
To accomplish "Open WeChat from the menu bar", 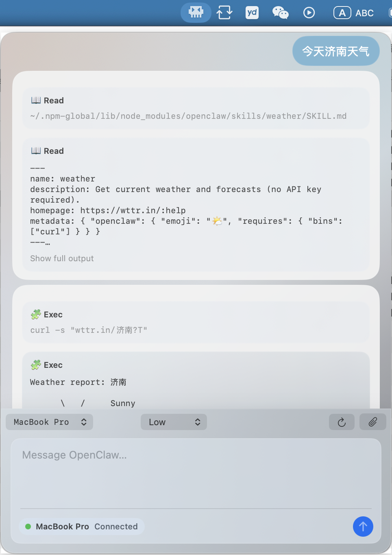I will [x=280, y=13].
